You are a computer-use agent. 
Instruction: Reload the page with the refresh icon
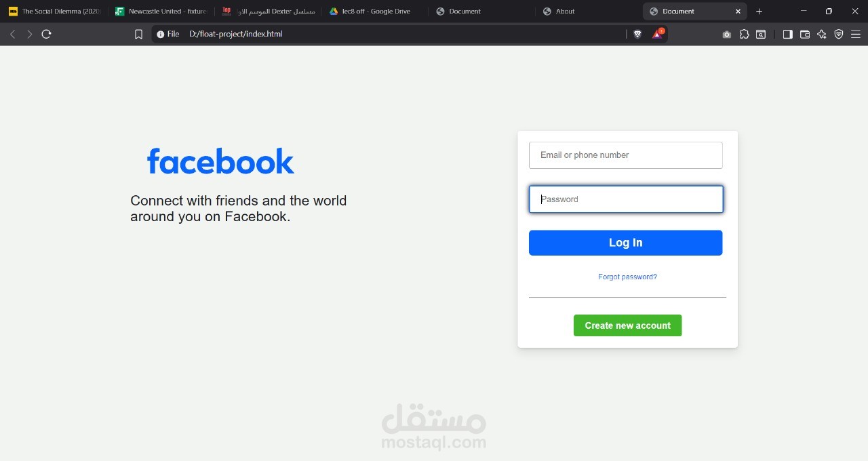pyautogui.click(x=46, y=34)
